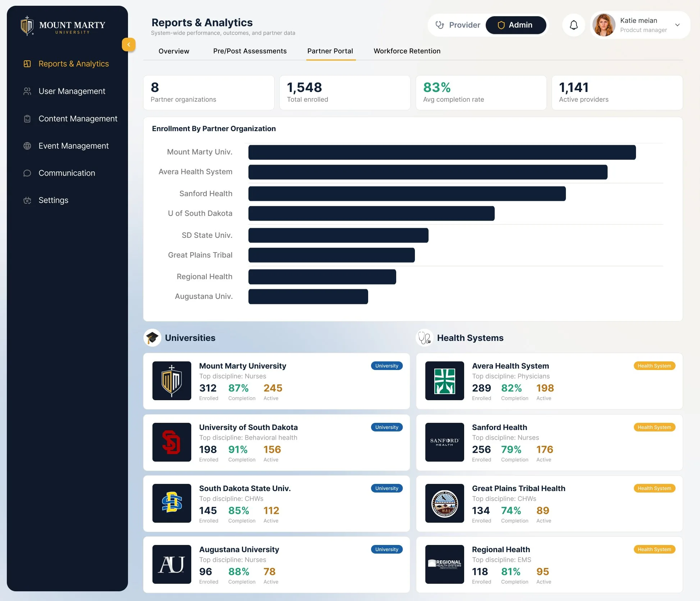
Task: Open notifications with the bell icon
Action: 574,25
